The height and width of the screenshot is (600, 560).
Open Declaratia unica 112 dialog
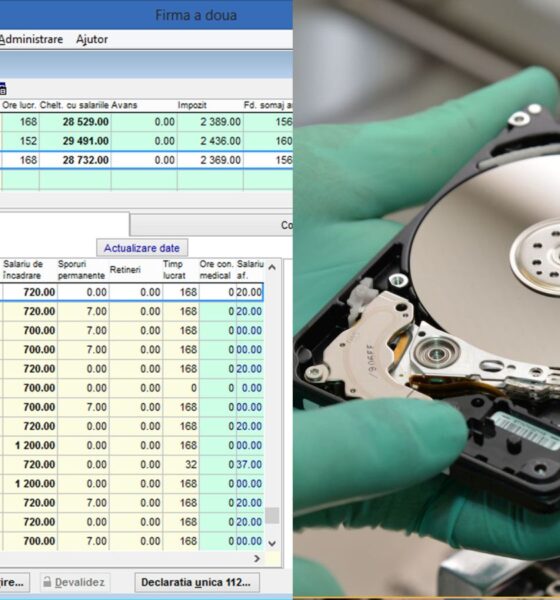[197, 582]
